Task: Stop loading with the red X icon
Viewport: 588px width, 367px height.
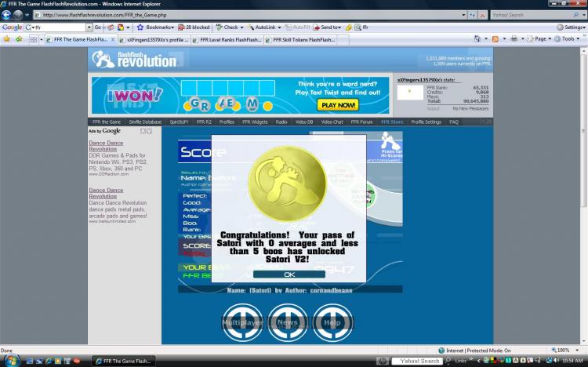Action: (483, 15)
